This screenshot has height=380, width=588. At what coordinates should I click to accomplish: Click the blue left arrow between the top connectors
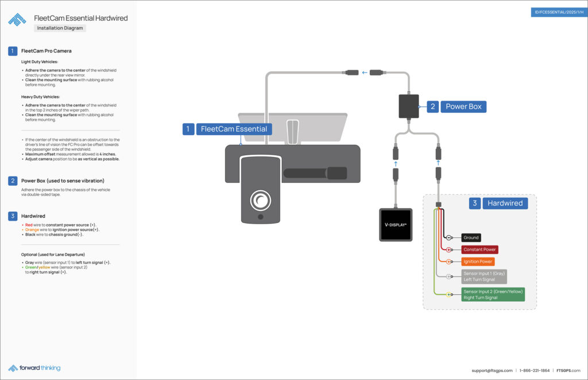click(365, 72)
